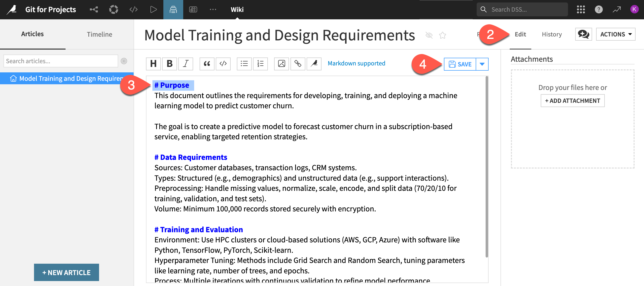Toggle bold text formatting
Image resolution: width=644 pixels, height=286 pixels.
[x=170, y=63]
